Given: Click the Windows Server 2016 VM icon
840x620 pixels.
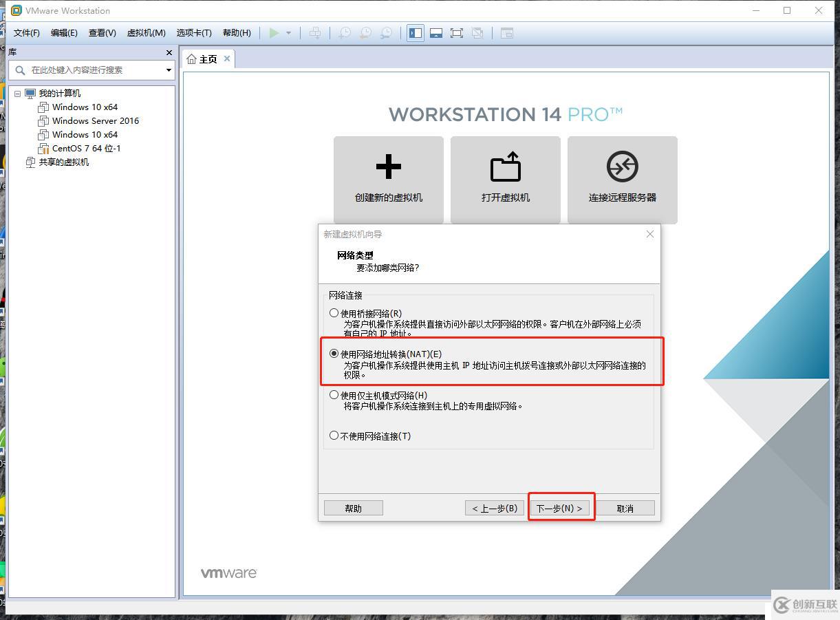Looking at the screenshot, I should [43, 121].
